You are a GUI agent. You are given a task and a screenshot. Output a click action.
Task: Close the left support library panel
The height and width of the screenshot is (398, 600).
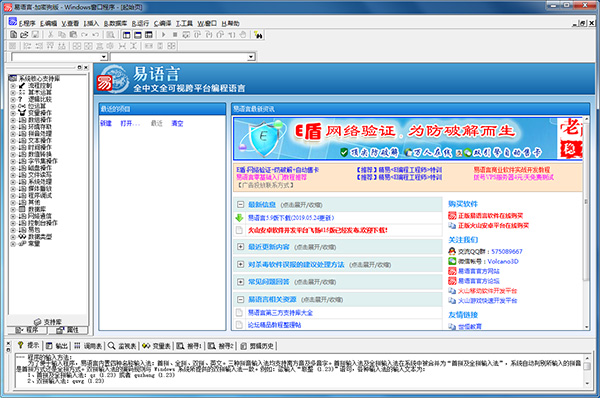pos(86,67)
